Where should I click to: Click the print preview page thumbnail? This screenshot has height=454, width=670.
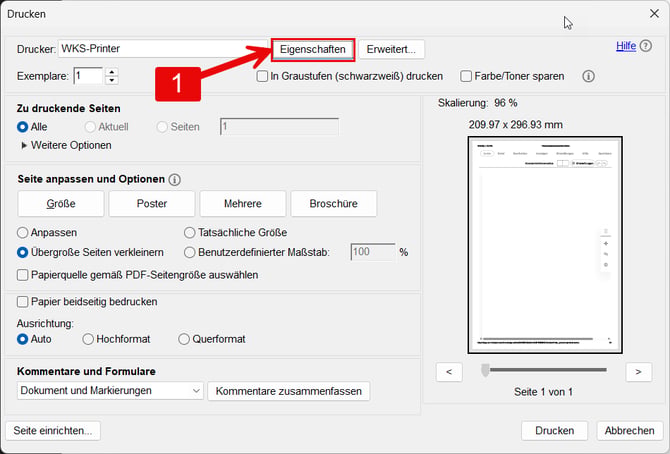(x=545, y=245)
